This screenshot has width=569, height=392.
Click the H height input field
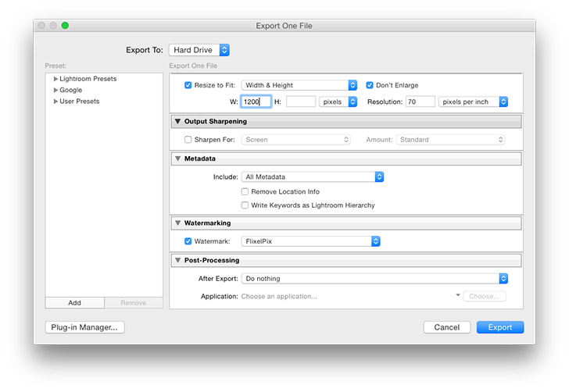tap(301, 102)
